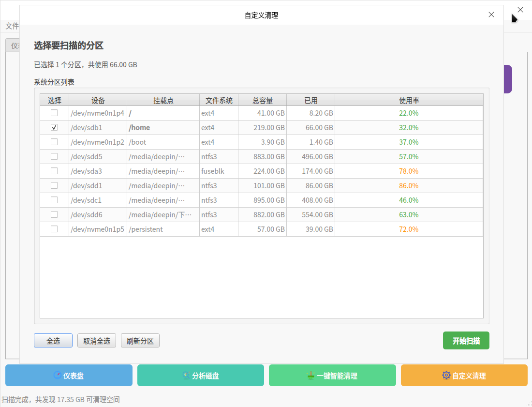Image resolution: width=532 pixels, height=407 pixels.
Task: Click the dashboard gauge icon
Action: pyautogui.click(x=58, y=375)
